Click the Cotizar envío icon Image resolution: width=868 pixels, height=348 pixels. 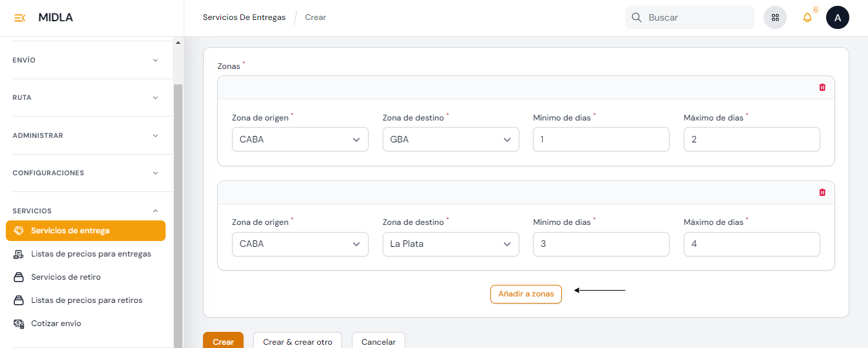(x=19, y=324)
